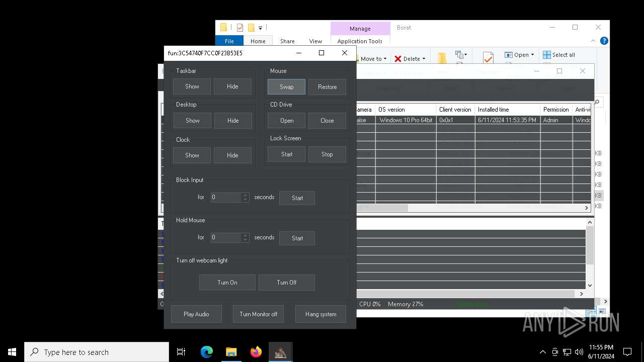Click Turn Off webcam light button
This screenshot has height=362, width=644.
click(287, 283)
